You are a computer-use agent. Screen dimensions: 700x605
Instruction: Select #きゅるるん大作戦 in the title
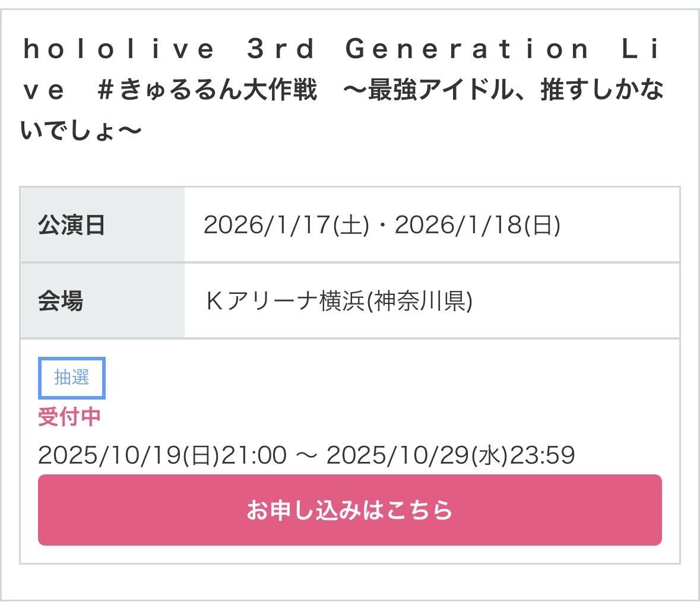208,90
